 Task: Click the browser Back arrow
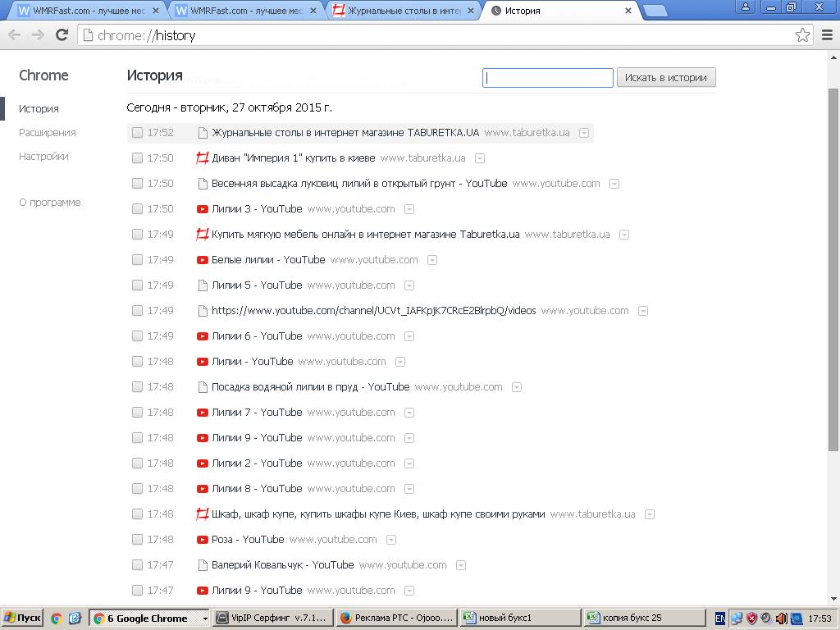(x=15, y=34)
